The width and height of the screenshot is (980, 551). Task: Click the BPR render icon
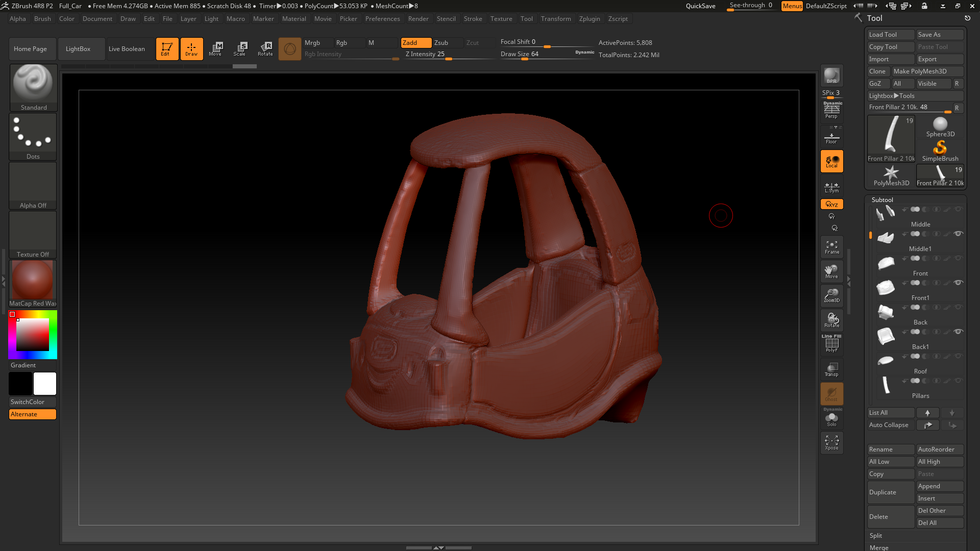tap(831, 76)
